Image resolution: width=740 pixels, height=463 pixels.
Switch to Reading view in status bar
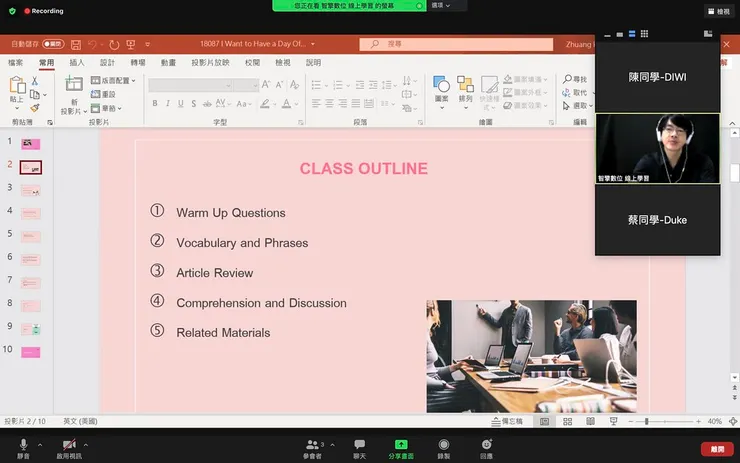[x=590, y=421]
